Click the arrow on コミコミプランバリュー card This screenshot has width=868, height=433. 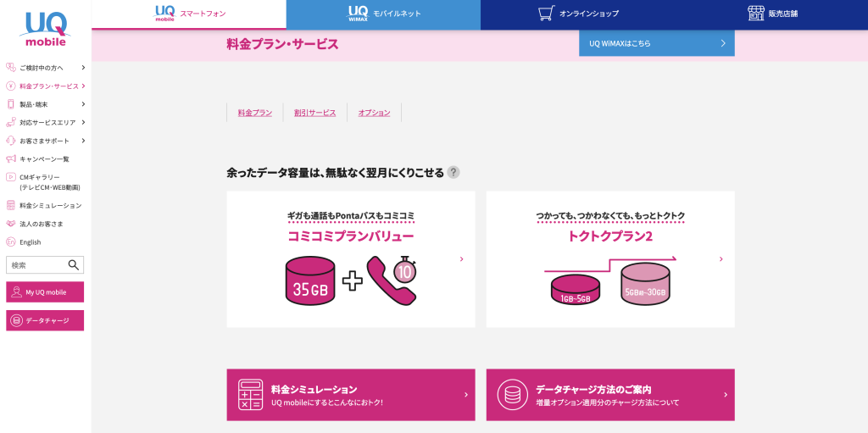(x=462, y=259)
